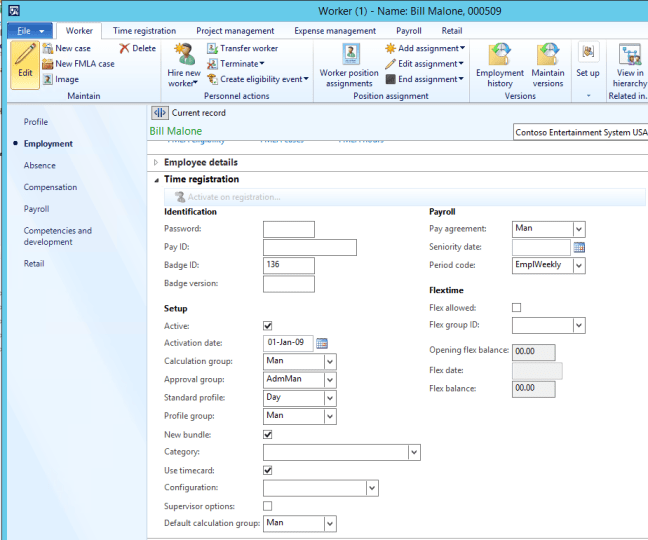The image size is (648, 540).
Task: Open Worker position assignments
Action: click(x=349, y=58)
